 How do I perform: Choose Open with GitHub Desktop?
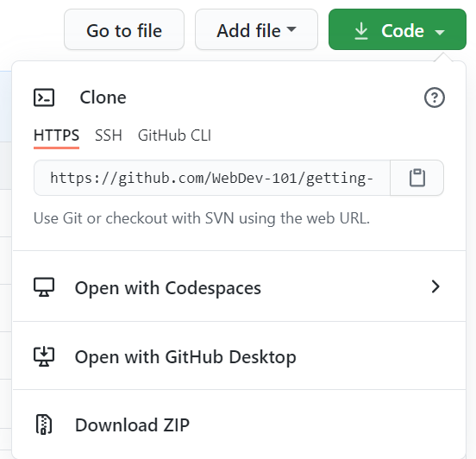click(x=239, y=355)
